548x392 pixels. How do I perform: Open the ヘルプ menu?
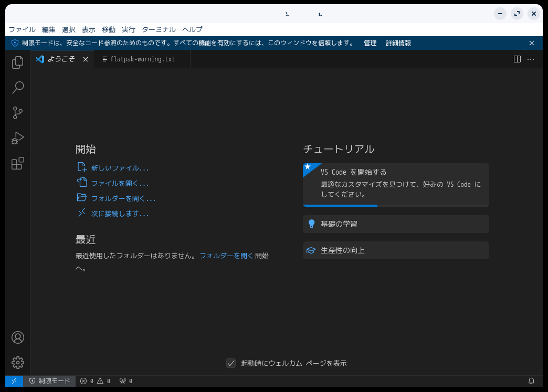pos(192,30)
